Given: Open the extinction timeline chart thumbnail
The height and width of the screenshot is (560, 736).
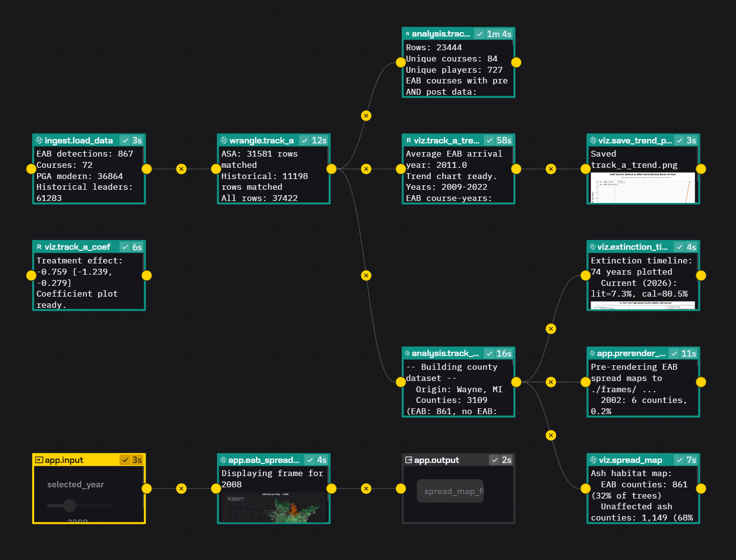Looking at the screenshot, I should click(643, 305).
